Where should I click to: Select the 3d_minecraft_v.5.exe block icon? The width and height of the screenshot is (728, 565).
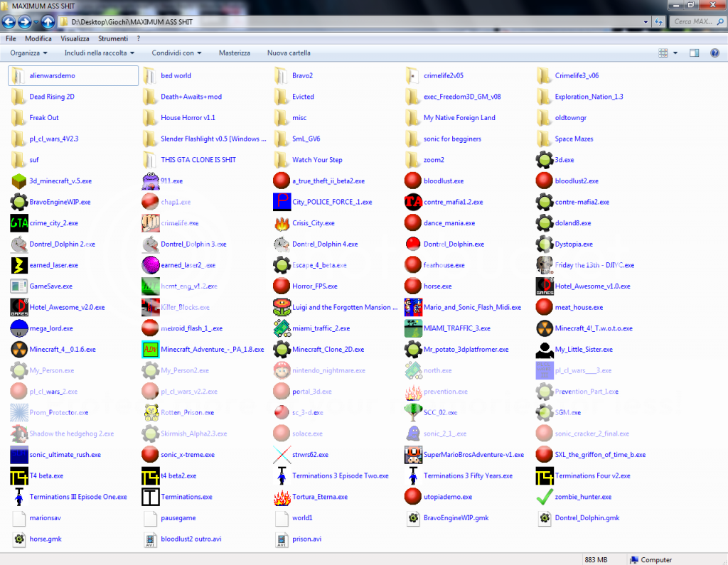coord(18,181)
